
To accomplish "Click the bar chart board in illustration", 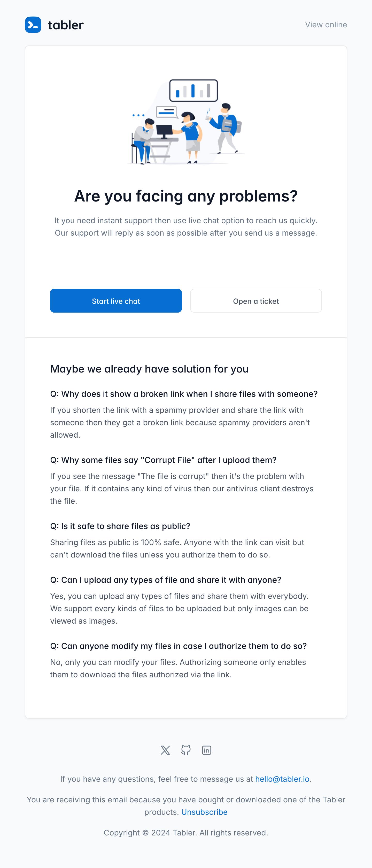I will [193, 90].
